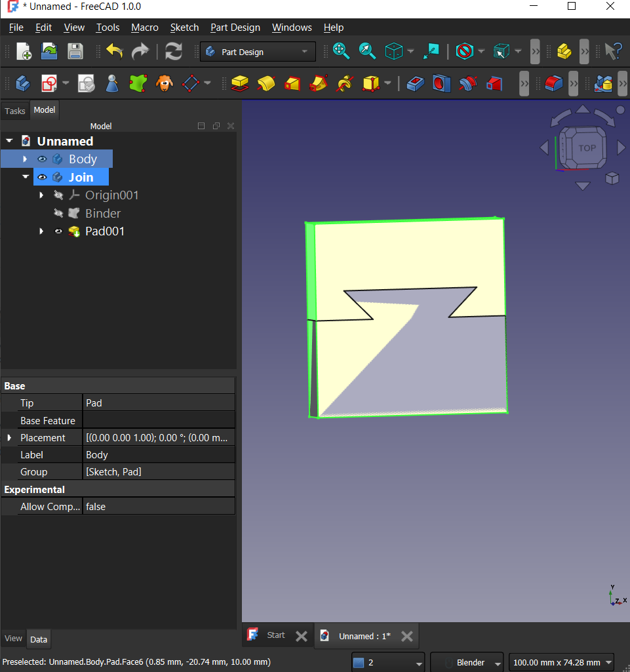Viewport: 630px width, 672px height.
Task: Click the Revolution tool icon
Action: (x=266, y=83)
